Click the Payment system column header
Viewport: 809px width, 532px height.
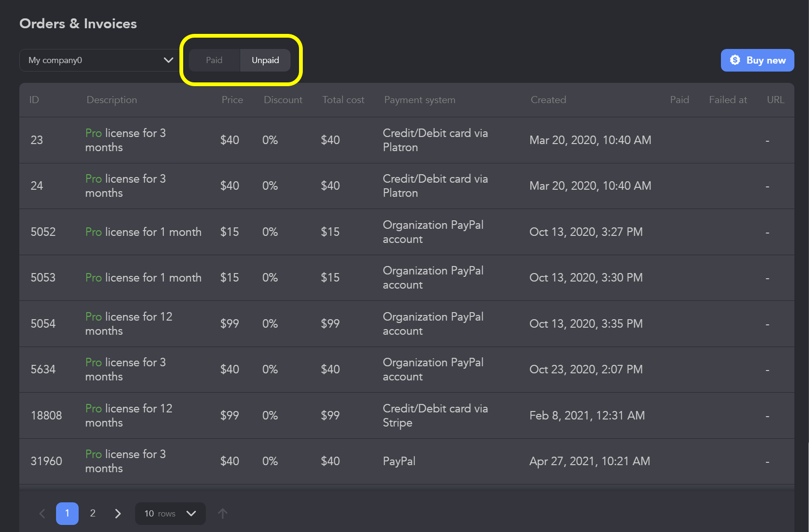point(420,100)
